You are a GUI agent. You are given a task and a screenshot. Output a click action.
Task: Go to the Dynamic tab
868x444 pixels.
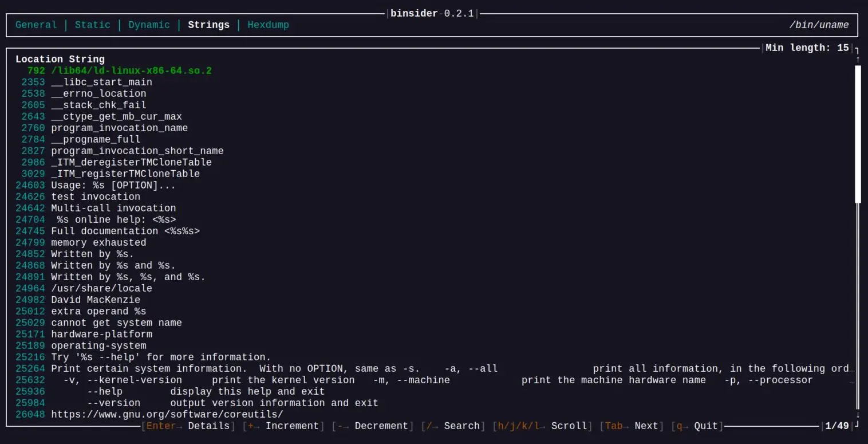(x=149, y=25)
